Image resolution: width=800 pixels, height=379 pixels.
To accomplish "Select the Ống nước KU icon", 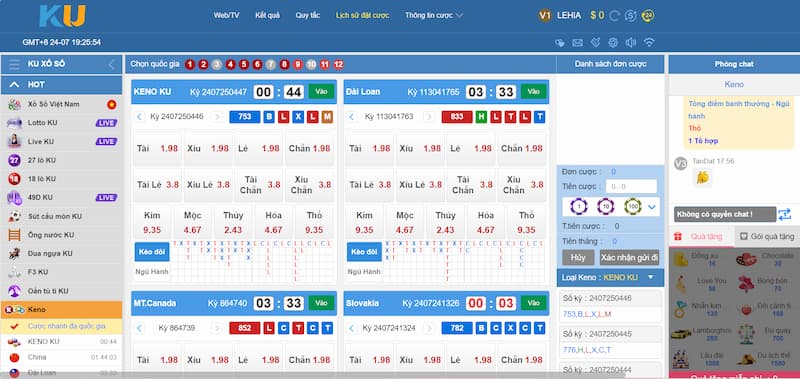I will tap(14, 235).
